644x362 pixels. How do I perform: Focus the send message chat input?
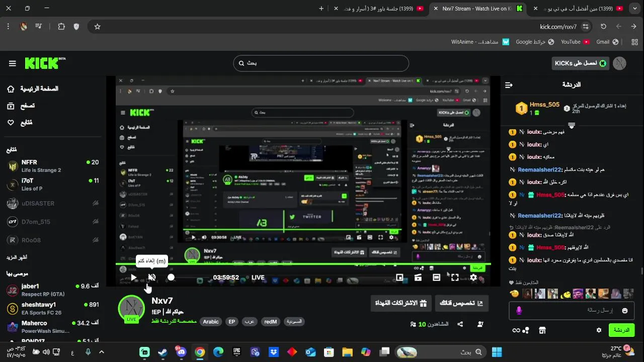coord(573,311)
